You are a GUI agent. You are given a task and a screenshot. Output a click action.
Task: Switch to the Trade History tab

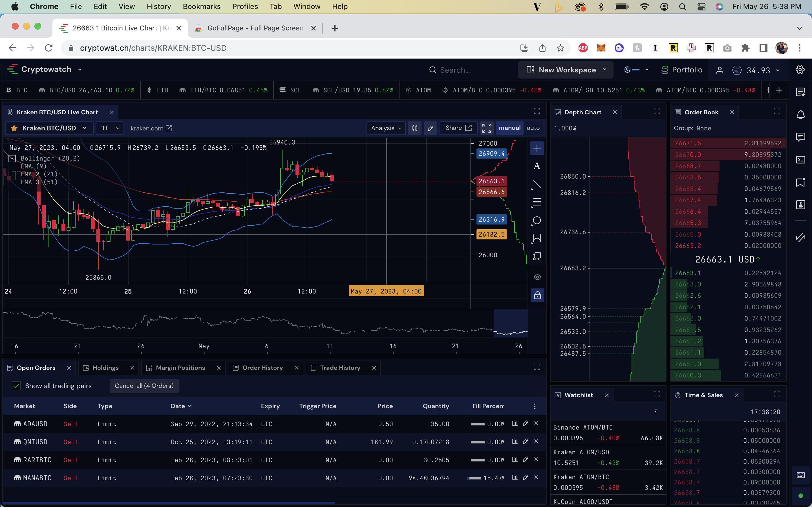[x=340, y=368]
